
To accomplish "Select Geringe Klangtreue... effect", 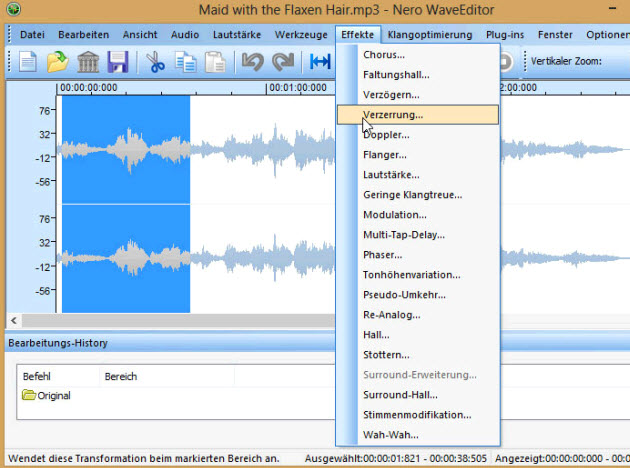I will pos(418,195).
